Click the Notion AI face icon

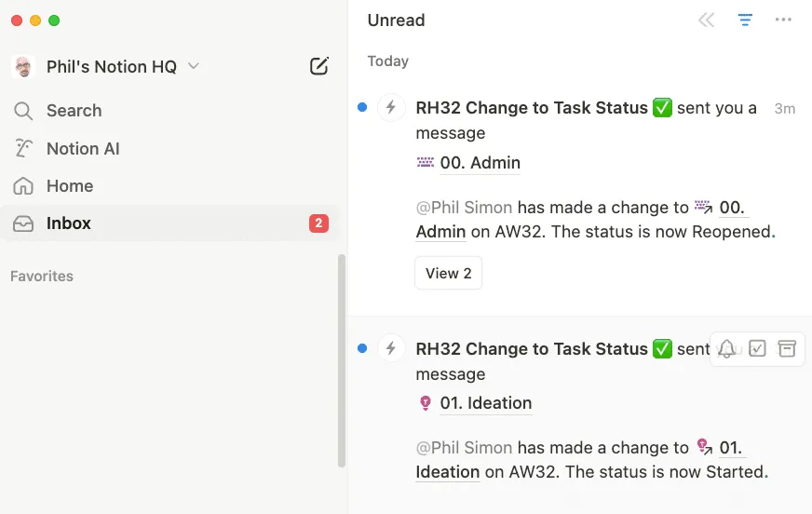(23, 149)
